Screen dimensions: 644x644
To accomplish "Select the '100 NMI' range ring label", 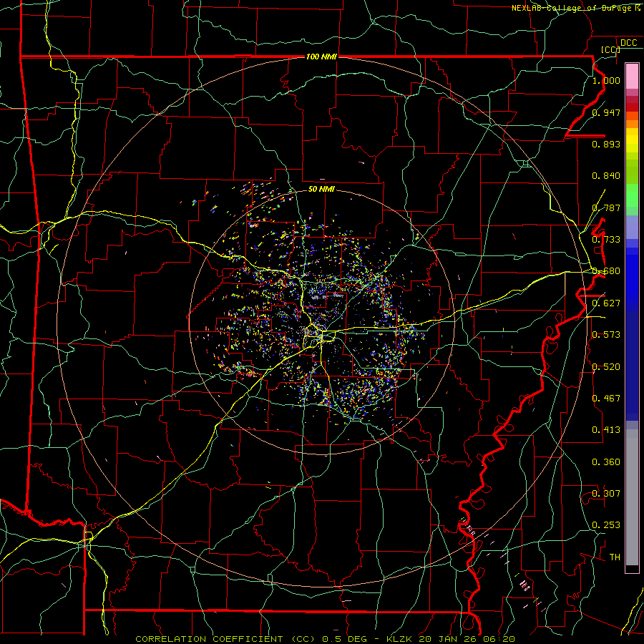I will (x=321, y=57).
